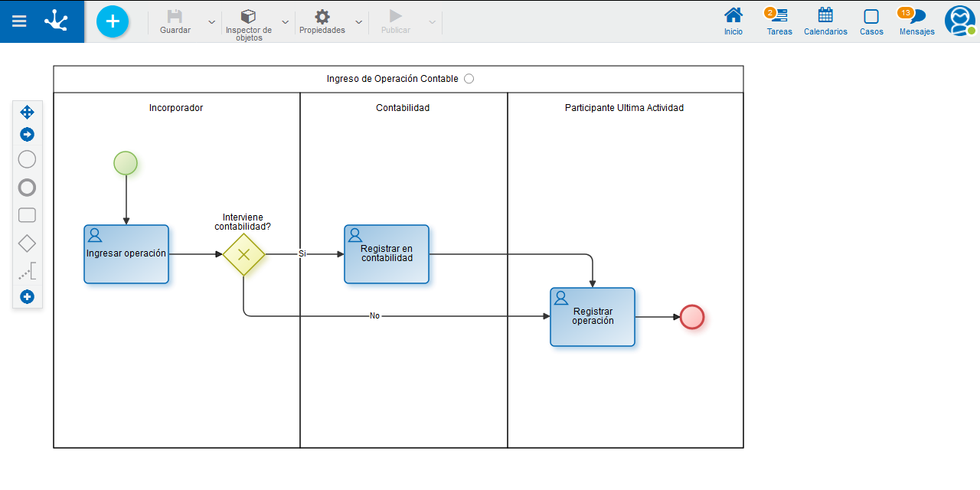Click the Mensajes notification badge 13
Screen dimensions: 980x490
tap(906, 12)
